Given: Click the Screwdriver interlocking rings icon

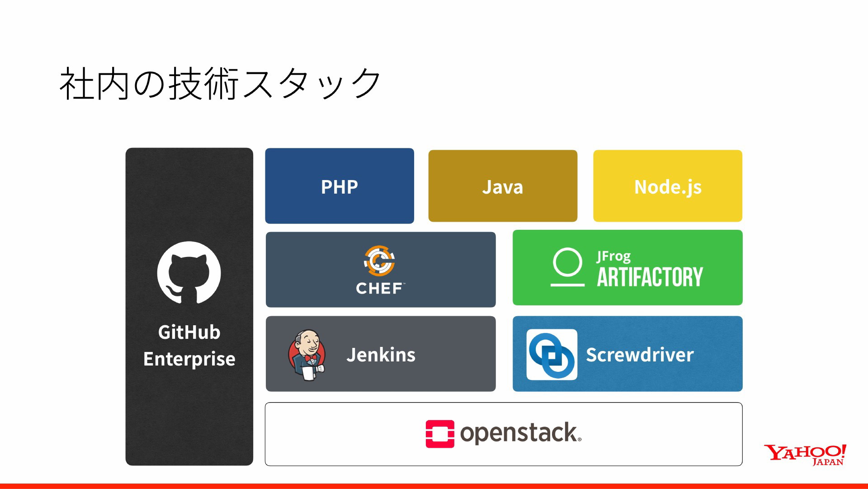Looking at the screenshot, I should coord(552,355).
